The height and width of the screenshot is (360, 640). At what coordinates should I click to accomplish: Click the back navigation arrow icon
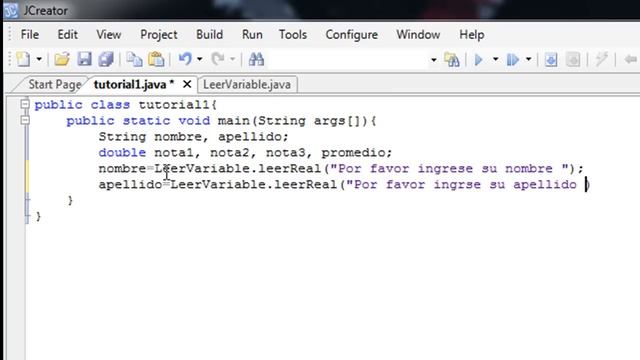pyautogui.click(x=631, y=60)
